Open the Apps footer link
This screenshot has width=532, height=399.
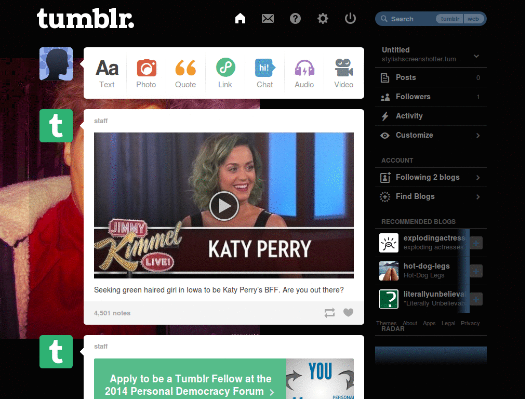point(429,323)
